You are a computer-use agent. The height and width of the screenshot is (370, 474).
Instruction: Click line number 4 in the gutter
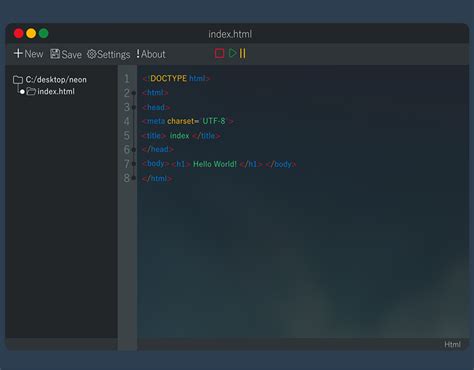click(127, 121)
